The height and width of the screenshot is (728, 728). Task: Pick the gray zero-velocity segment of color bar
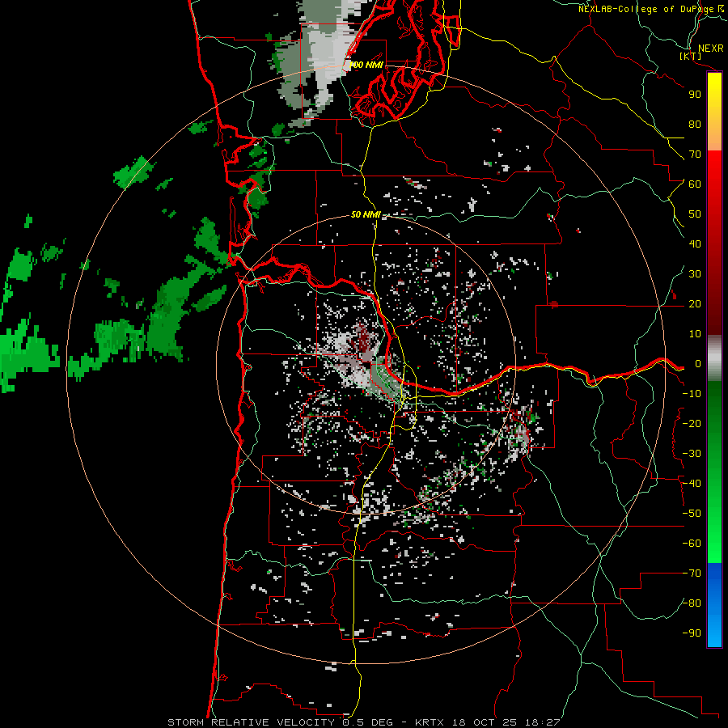click(x=714, y=358)
